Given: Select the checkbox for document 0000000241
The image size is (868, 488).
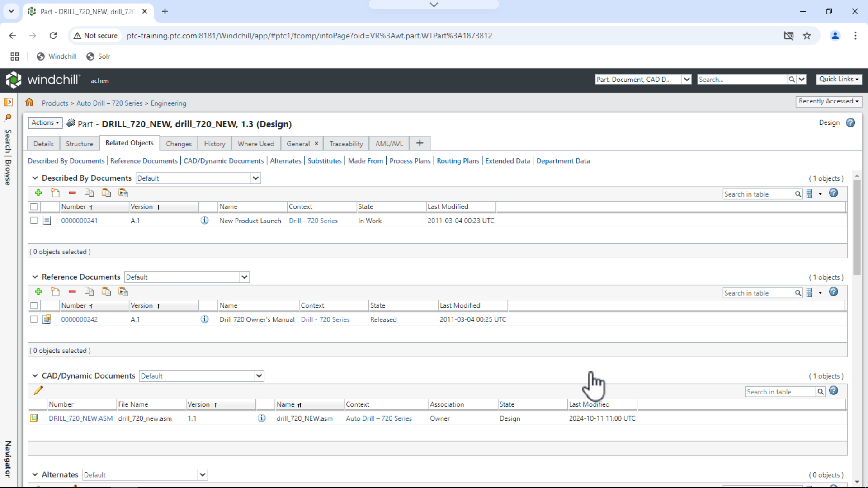Looking at the screenshot, I should [x=34, y=221].
